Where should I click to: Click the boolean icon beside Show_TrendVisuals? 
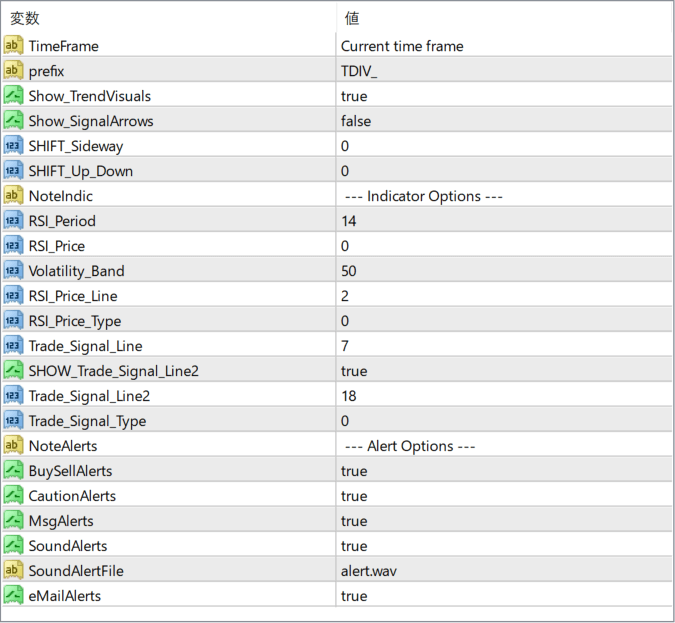point(13,95)
